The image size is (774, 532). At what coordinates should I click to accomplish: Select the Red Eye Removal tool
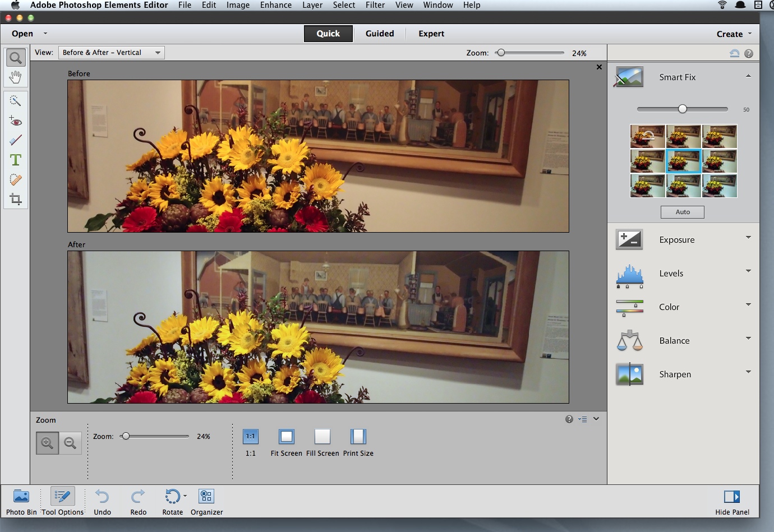click(15, 121)
